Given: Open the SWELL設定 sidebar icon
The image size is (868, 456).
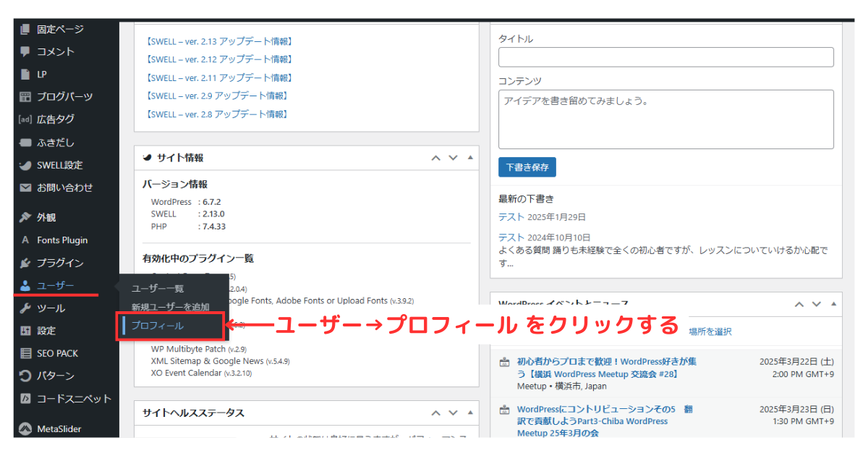Looking at the screenshot, I should pyautogui.click(x=25, y=165).
